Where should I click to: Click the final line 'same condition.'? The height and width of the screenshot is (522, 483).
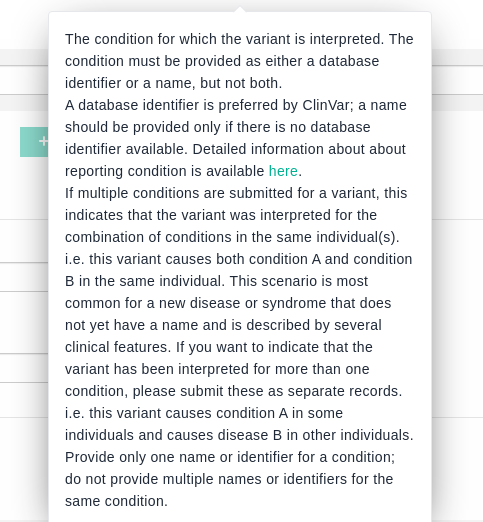116,501
